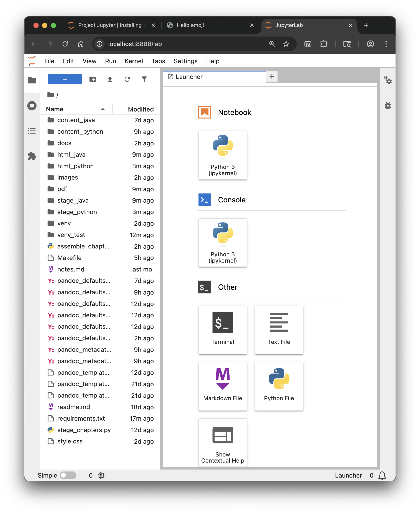The width and height of the screenshot is (420, 513).
Task: Create a new Markdown File
Action: pyautogui.click(x=223, y=386)
